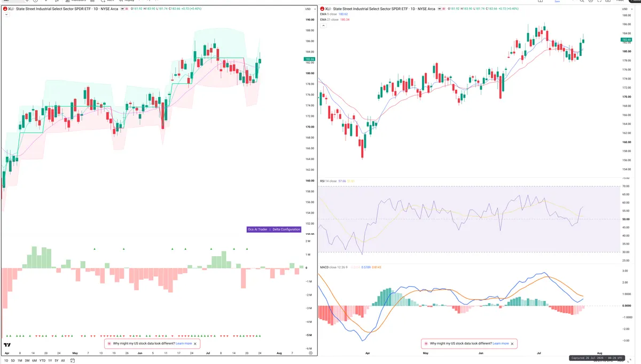Click the XLI symbol logo in left chart
The height and width of the screenshot is (364, 641).
coord(5,9)
